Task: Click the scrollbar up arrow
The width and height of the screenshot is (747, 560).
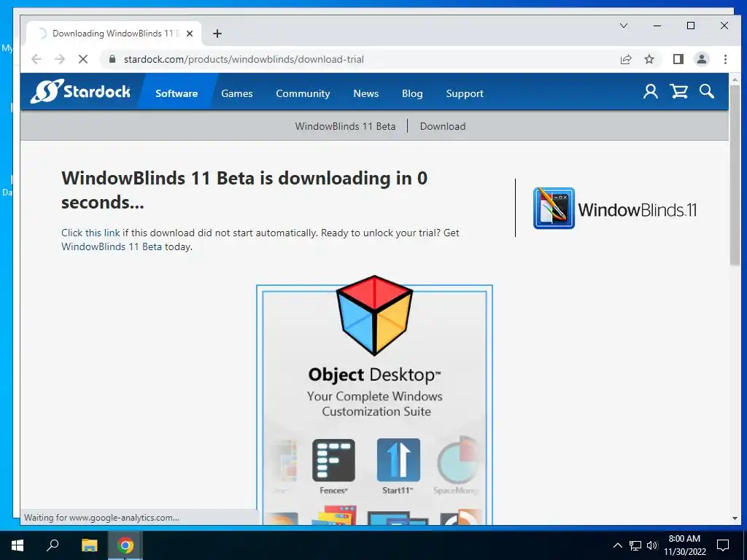Action: (735, 79)
